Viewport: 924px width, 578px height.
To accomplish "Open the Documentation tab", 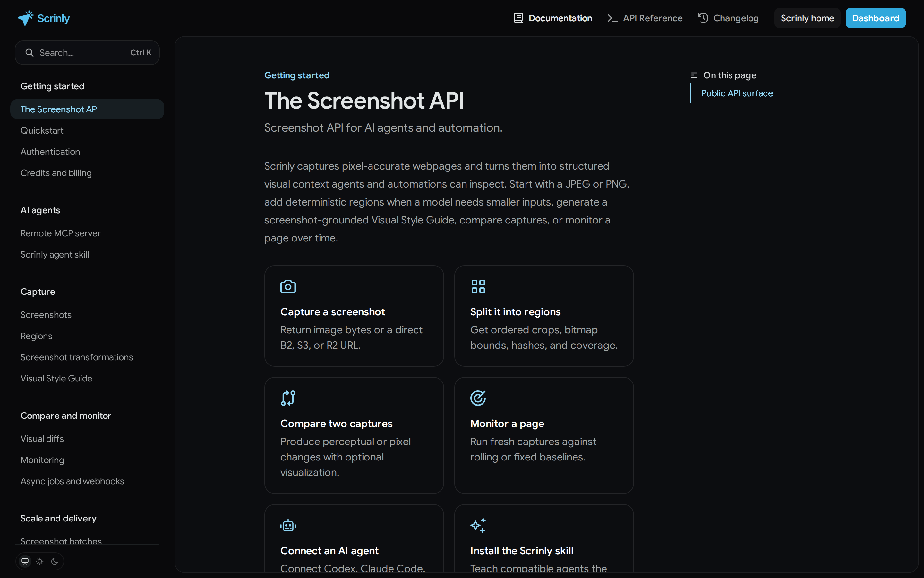I will click(553, 18).
